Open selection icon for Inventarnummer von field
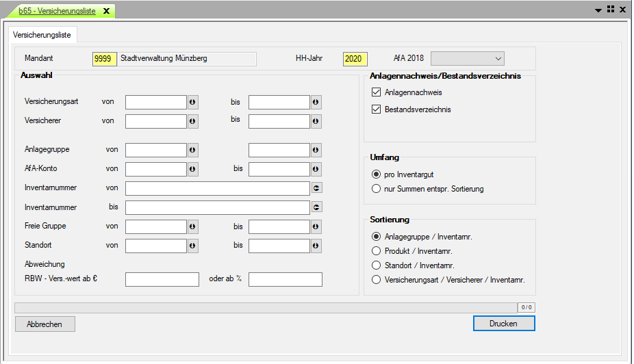The width and height of the screenshot is (634, 364). [x=316, y=189]
